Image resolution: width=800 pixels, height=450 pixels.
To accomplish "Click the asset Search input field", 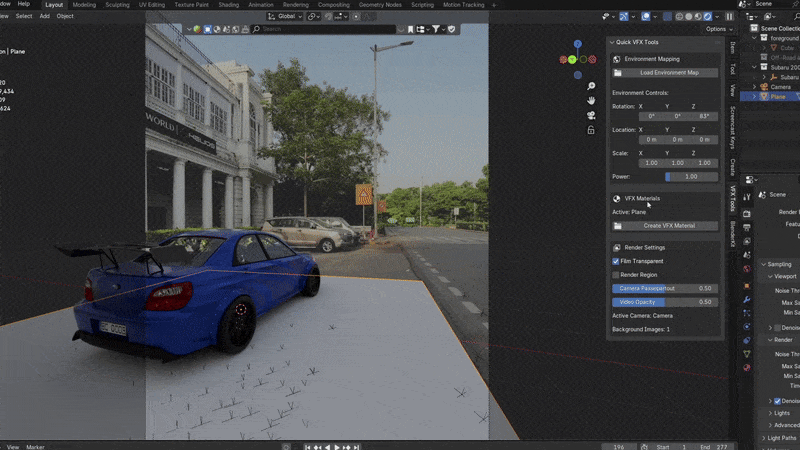I will coord(323,30).
